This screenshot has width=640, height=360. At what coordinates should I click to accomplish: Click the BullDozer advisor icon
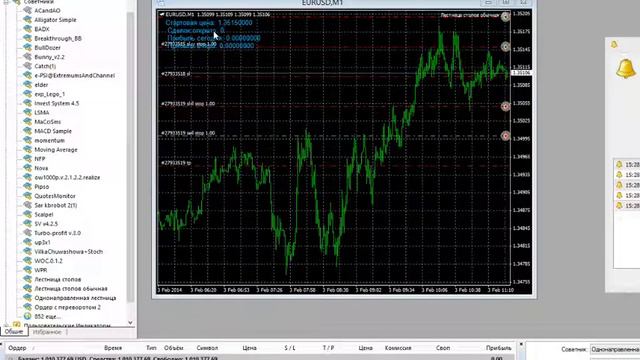28,47
